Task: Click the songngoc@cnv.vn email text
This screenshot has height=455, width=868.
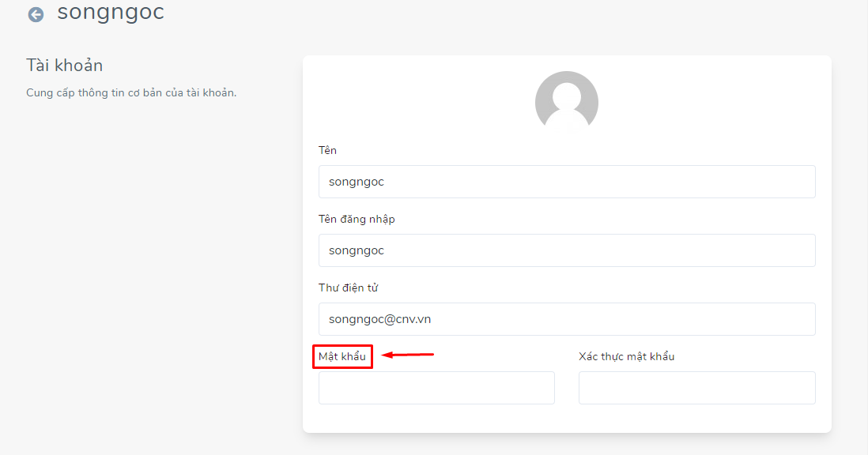Action: point(379,319)
